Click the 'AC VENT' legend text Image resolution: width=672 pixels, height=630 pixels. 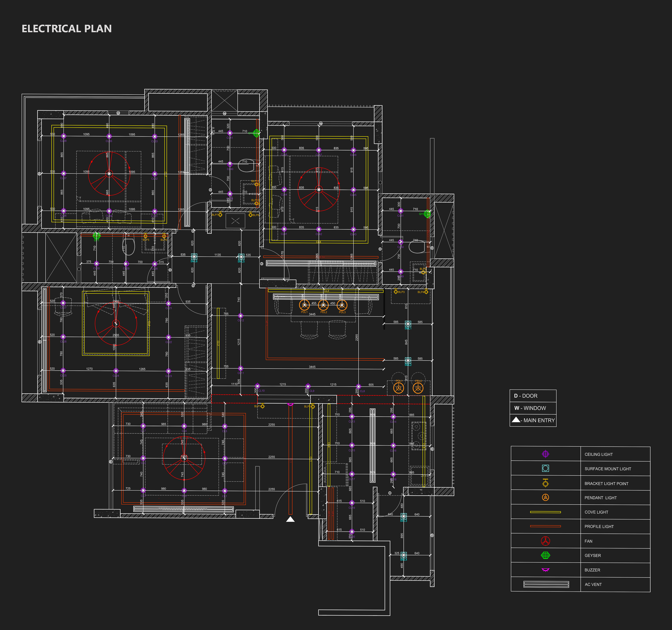[593, 584]
